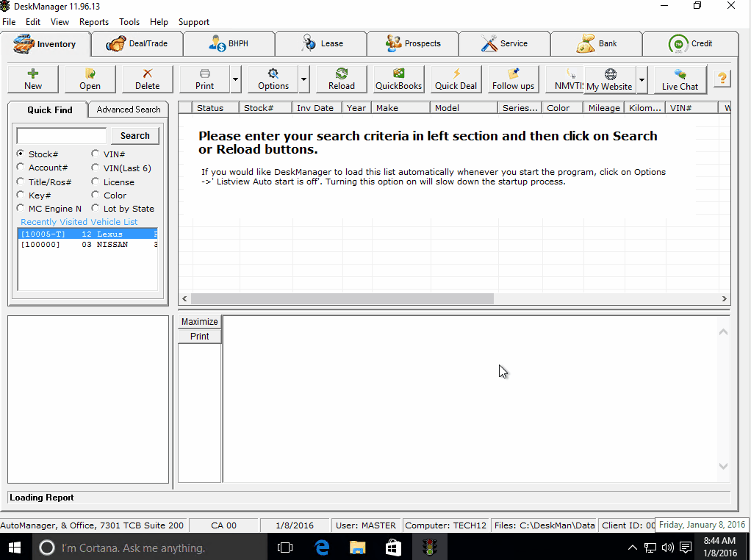Click the Search button
The image size is (751, 560).
135,135
